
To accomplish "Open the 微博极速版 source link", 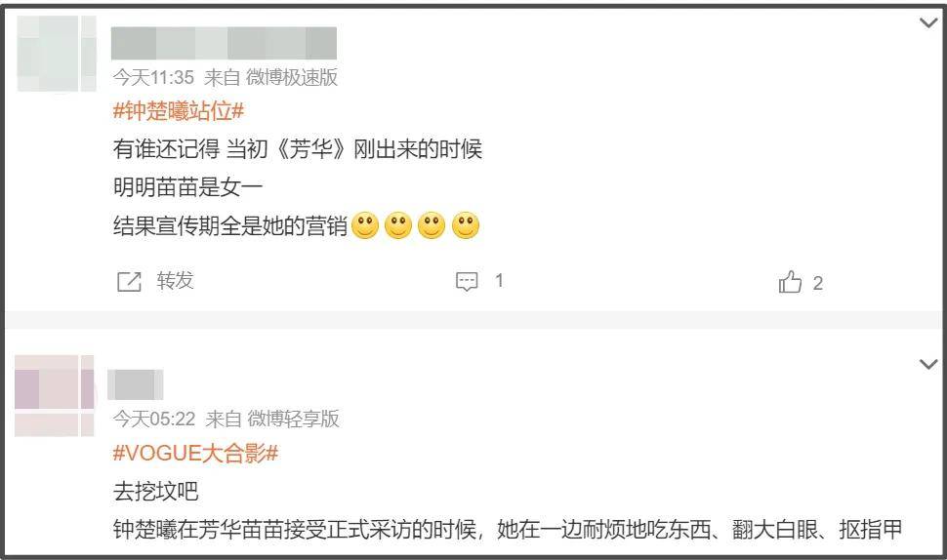I will (x=292, y=77).
